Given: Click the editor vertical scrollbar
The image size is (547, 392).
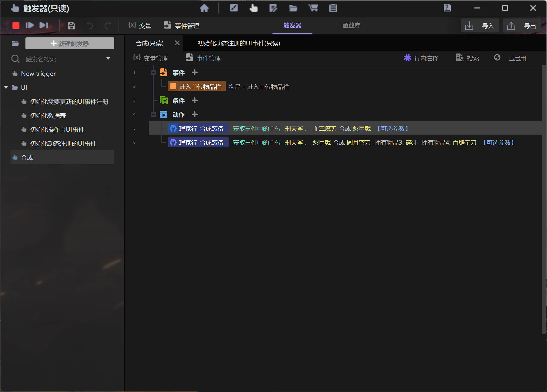Looking at the screenshot, I should pyautogui.click(x=544, y=199).
